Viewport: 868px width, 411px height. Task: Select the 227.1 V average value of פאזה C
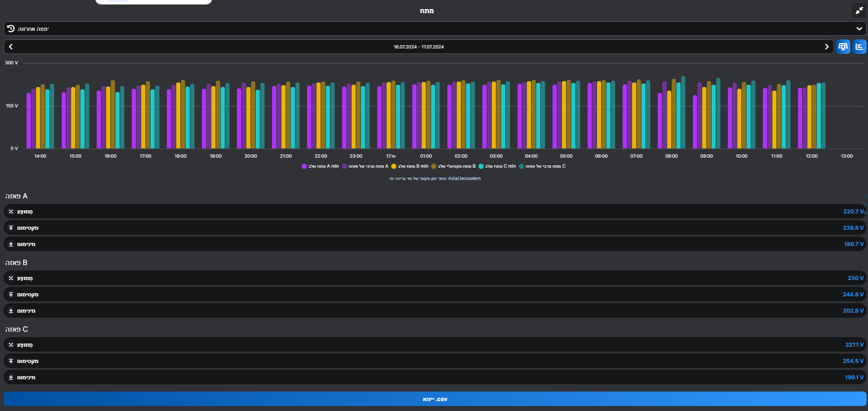(854, 345)
